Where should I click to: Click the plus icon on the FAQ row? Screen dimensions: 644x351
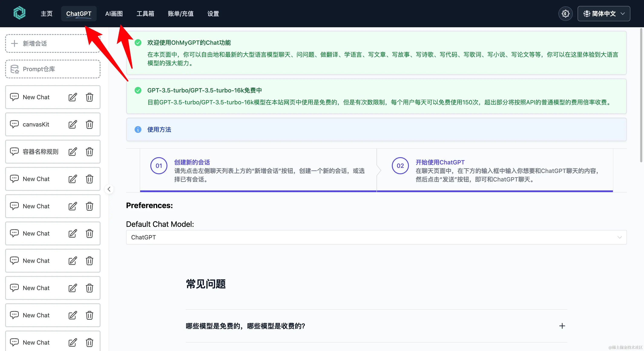(x=562, y=326)
